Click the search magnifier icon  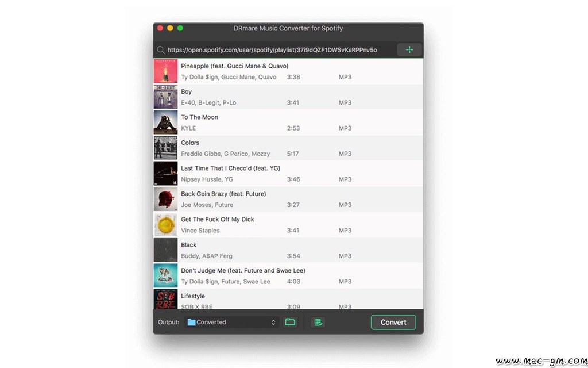coord(161,50)
